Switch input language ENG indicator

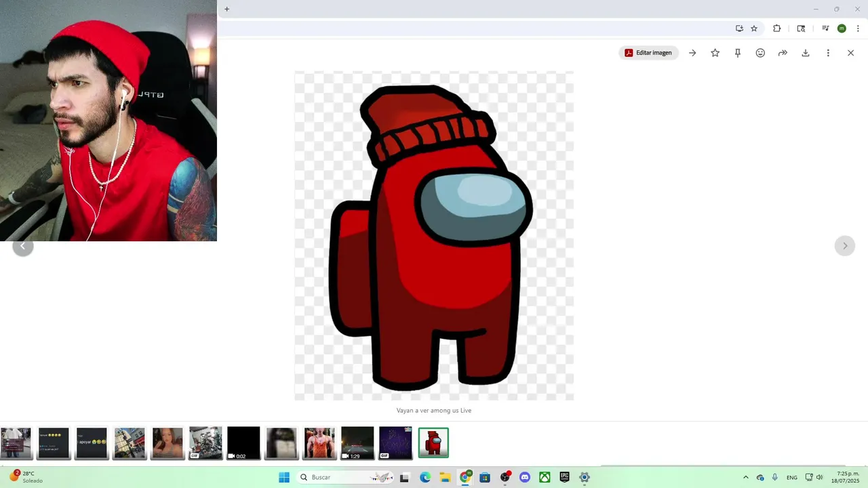point(792,477)
